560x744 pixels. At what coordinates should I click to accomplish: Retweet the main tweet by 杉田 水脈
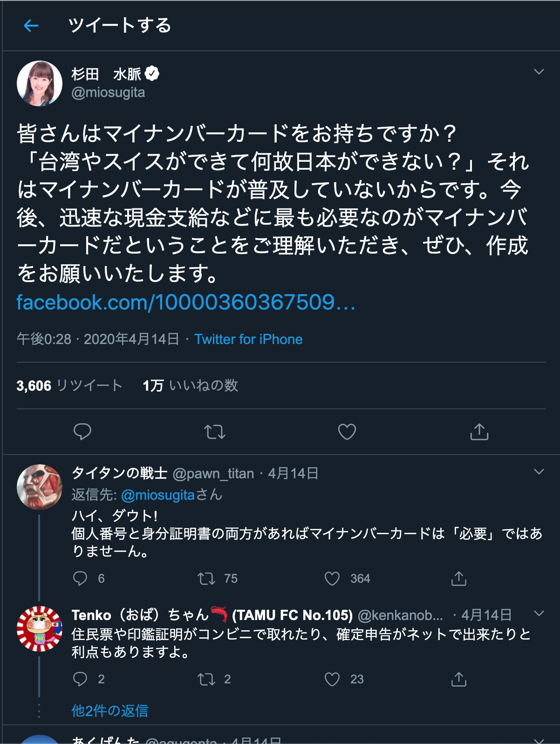215,432
